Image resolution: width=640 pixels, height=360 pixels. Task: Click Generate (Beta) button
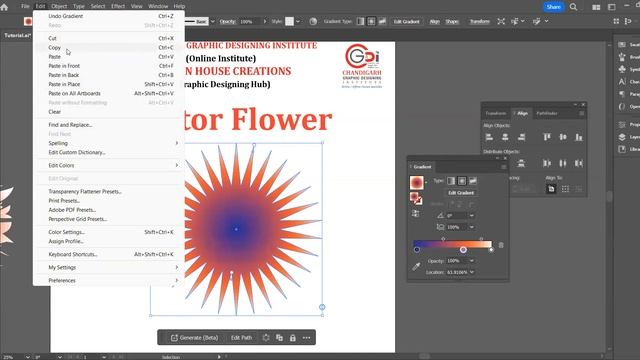(x=195, y=338)
